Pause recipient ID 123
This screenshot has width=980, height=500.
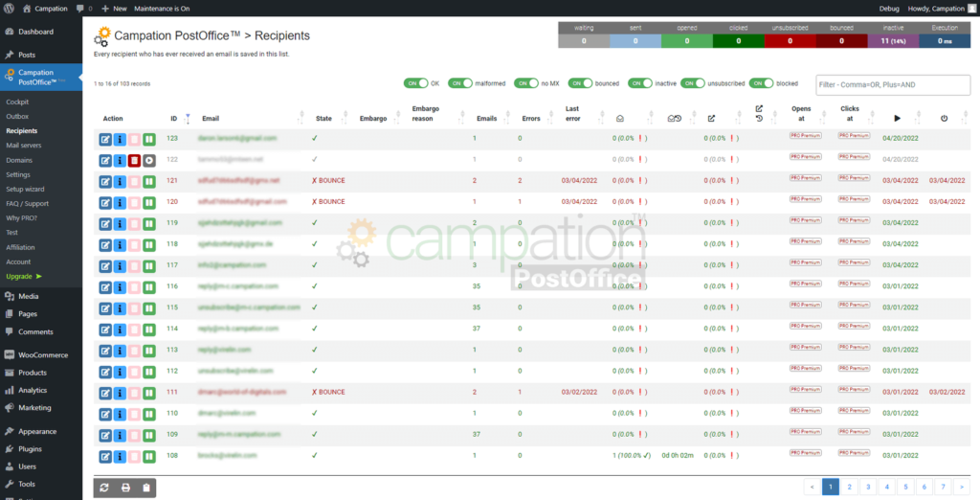pos(148,140)
